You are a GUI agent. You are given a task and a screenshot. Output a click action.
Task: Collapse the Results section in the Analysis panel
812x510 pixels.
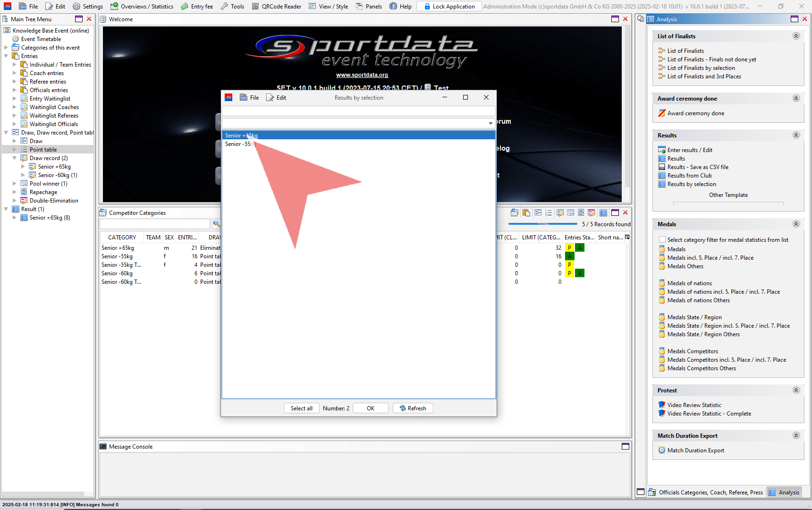796,136
